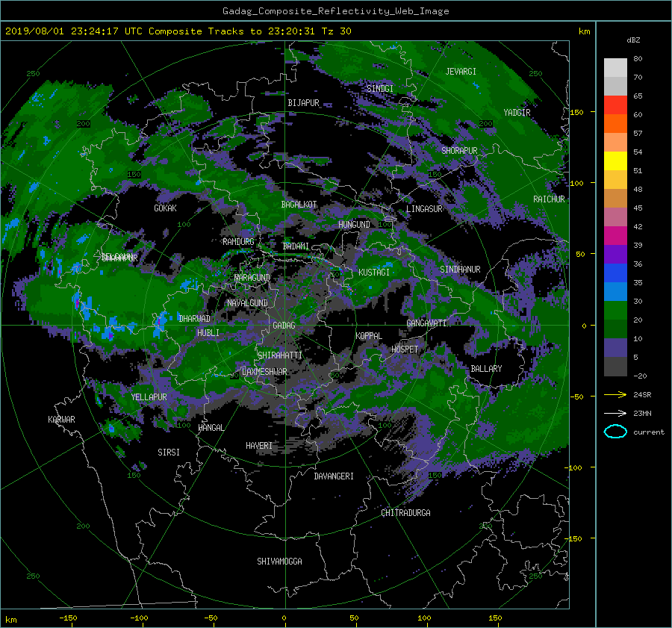The image size is (672, 628).
Task: Pick the slate violet 5-10 dBZ swatch
Action: point(615,348)
